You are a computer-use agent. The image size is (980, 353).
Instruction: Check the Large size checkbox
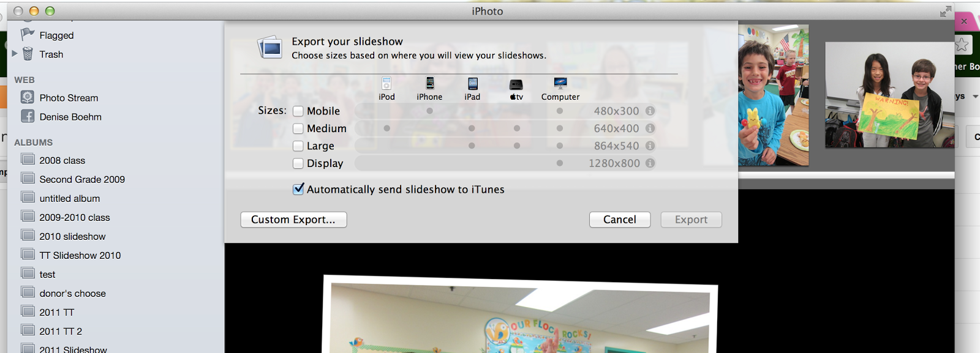(x=298, y=146)
